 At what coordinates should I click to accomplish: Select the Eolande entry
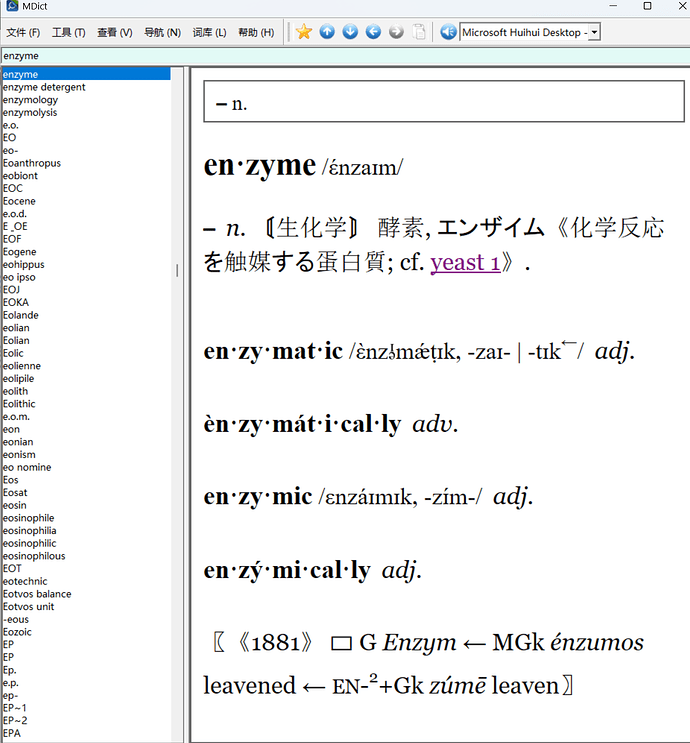pyautogui.click(x=21, y=316)
